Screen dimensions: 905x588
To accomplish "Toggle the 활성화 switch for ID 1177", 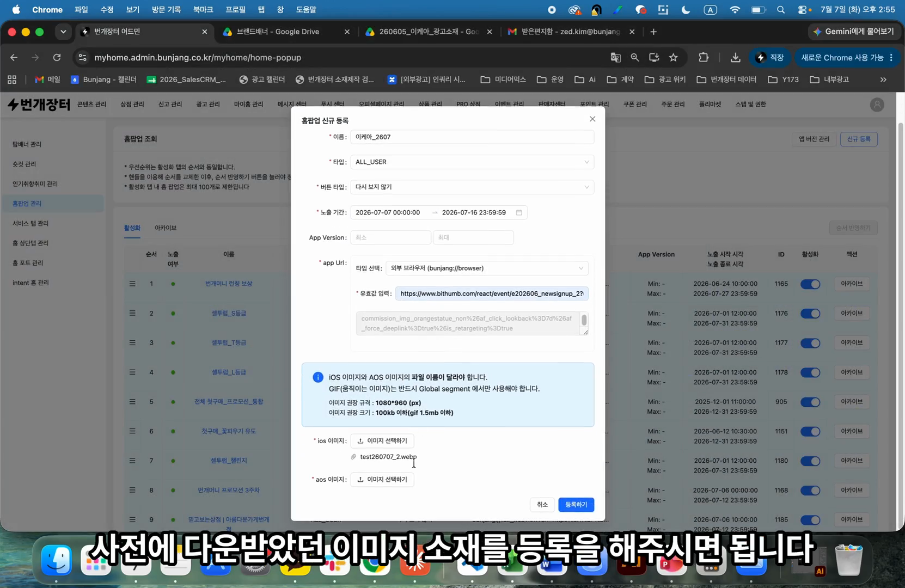I will [x=810, y=343].
